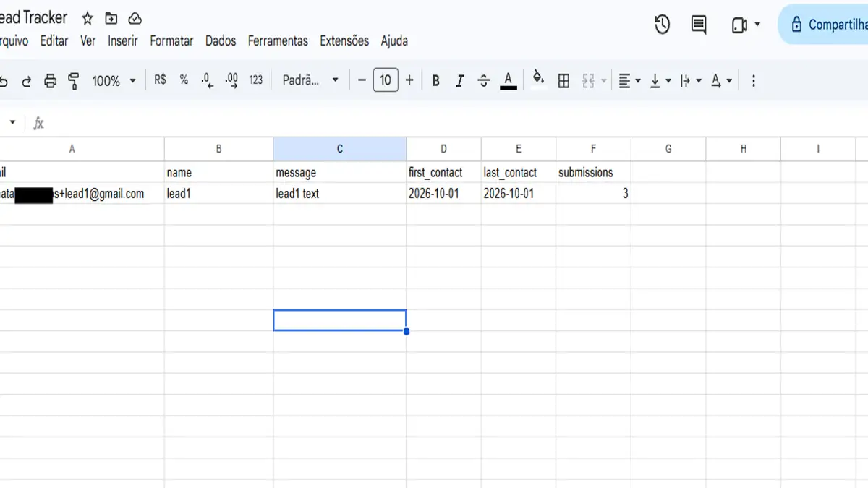Format as percent
This screenshot has width=868, height=488.
pyautogui.click(x=184, y=80)
